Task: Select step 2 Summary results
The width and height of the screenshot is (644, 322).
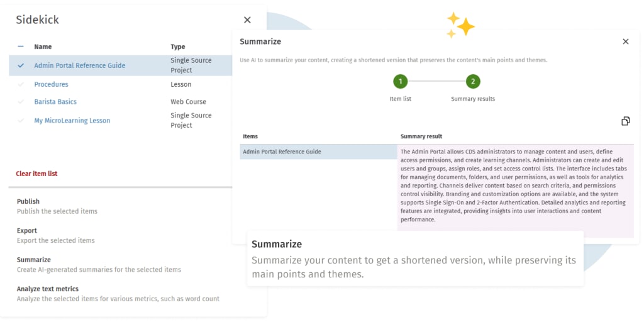Action: 473,82
